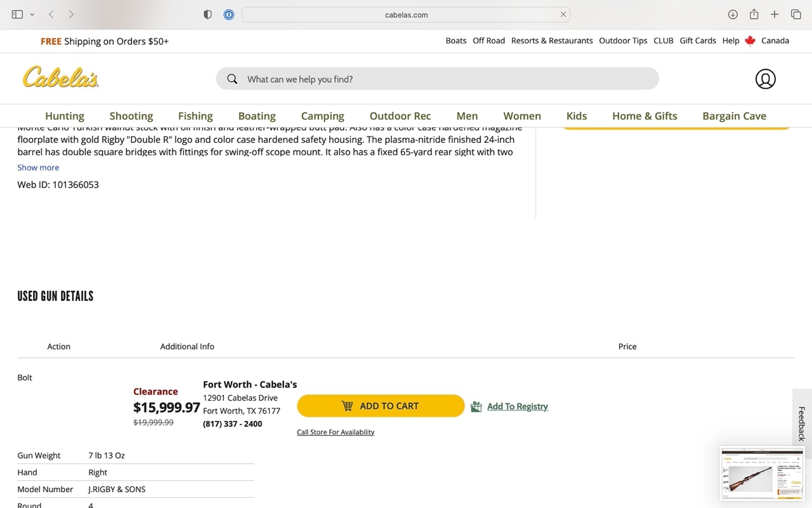Click the Cabela's logo
This screenshot has width=812, height=508.
(61, 77)
